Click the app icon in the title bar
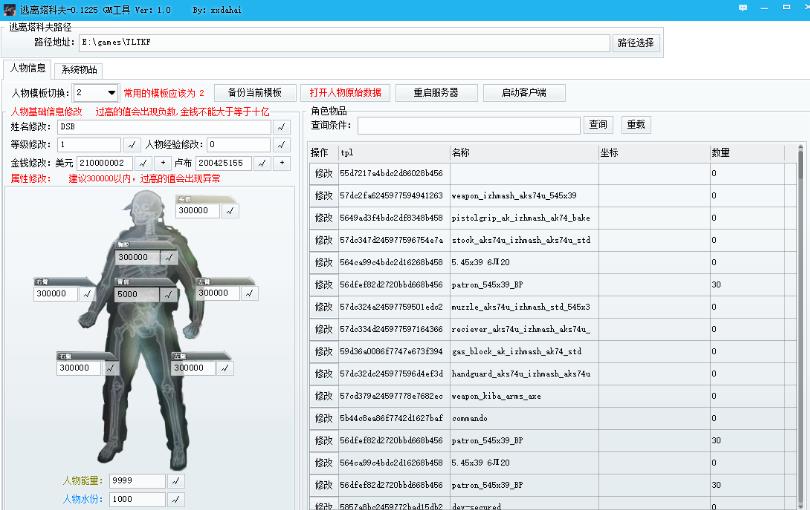This screenshot has width=810, height=510. 9,9
